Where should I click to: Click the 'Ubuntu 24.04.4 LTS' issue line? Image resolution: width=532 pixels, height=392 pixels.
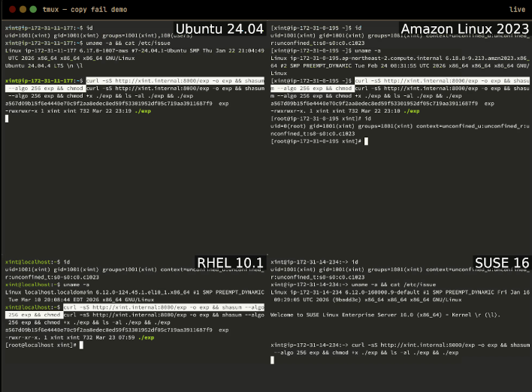pos(44,65)
